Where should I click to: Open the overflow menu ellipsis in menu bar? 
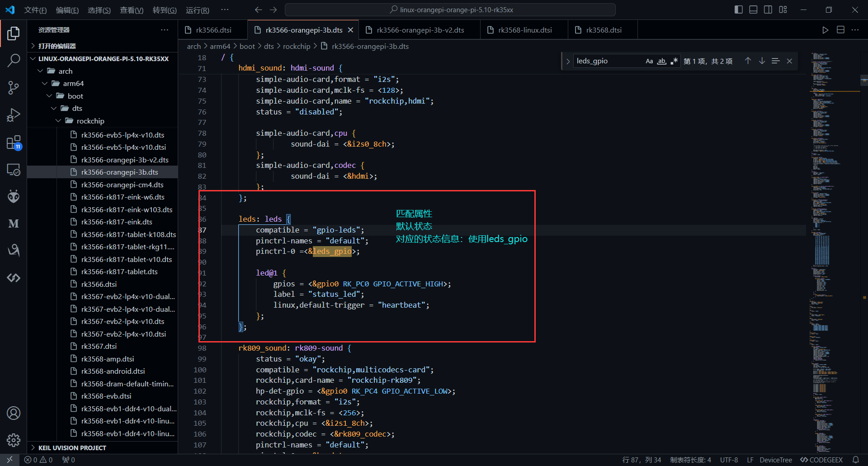[225, 10]
